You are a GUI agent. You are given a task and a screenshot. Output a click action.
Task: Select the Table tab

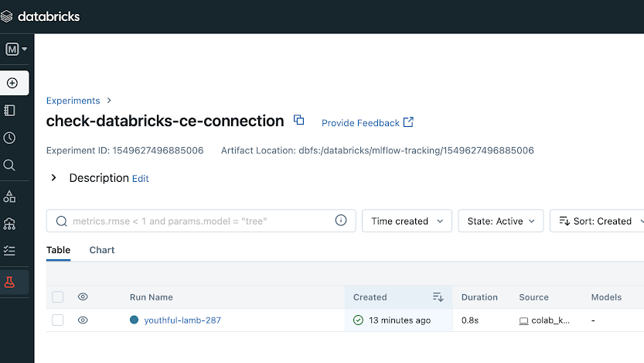tap(58, 250)
